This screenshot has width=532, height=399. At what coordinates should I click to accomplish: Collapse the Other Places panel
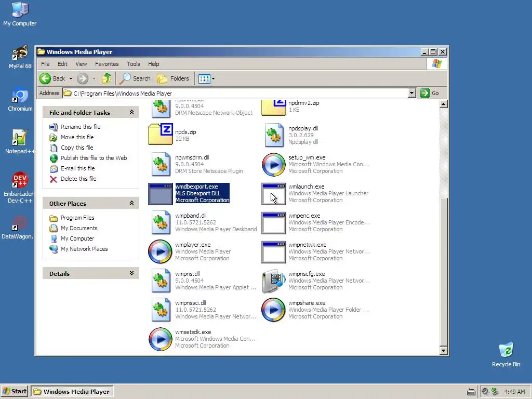(x=131, y=203)
